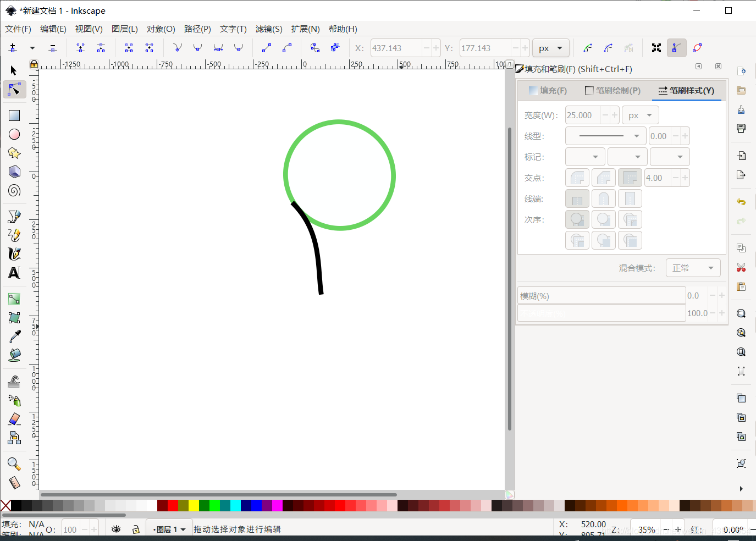Toggle layer lock icon in status bar
This screenshot has width=756, height=541.
[136, 529]
